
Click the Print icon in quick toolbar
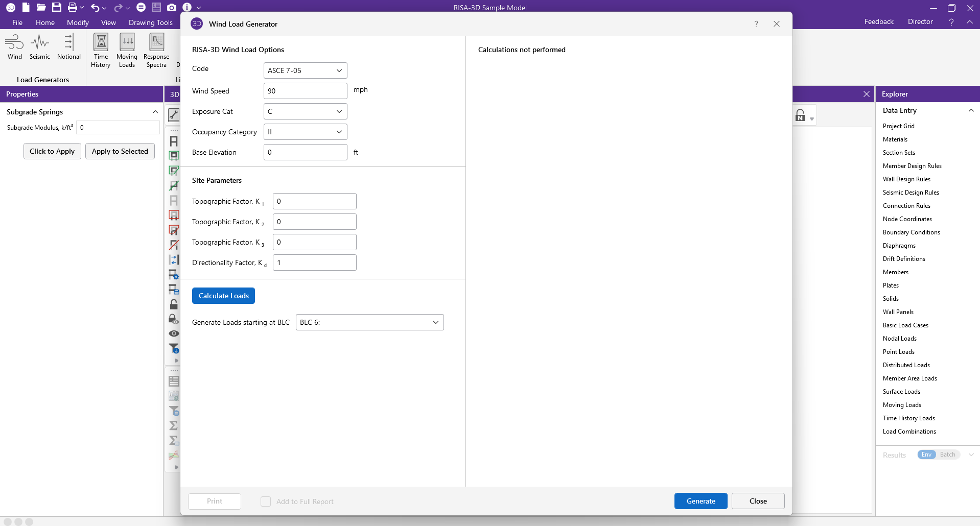73,7
